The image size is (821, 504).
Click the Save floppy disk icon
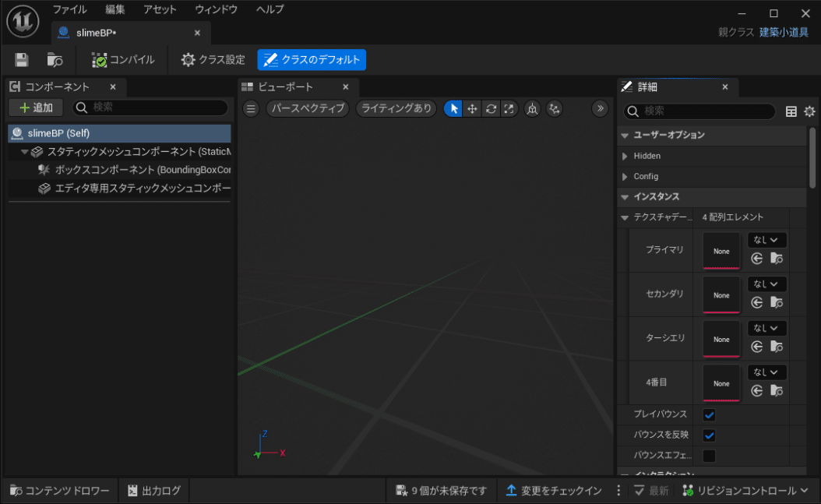pyautogui.click(x=22, y=60)
